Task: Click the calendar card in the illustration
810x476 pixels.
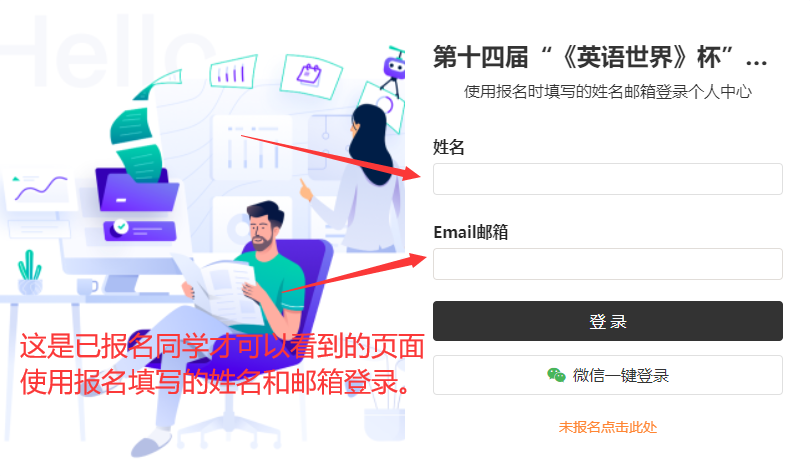Action: (310, 76)
